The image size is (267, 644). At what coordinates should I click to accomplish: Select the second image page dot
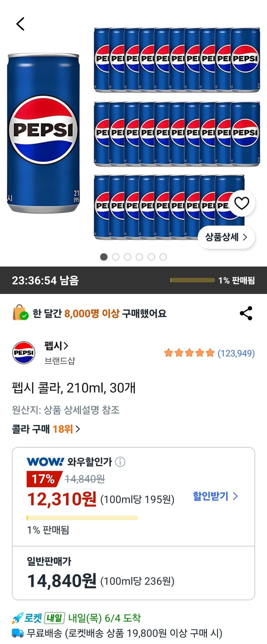pyautogui.click(x=116, y=257)
